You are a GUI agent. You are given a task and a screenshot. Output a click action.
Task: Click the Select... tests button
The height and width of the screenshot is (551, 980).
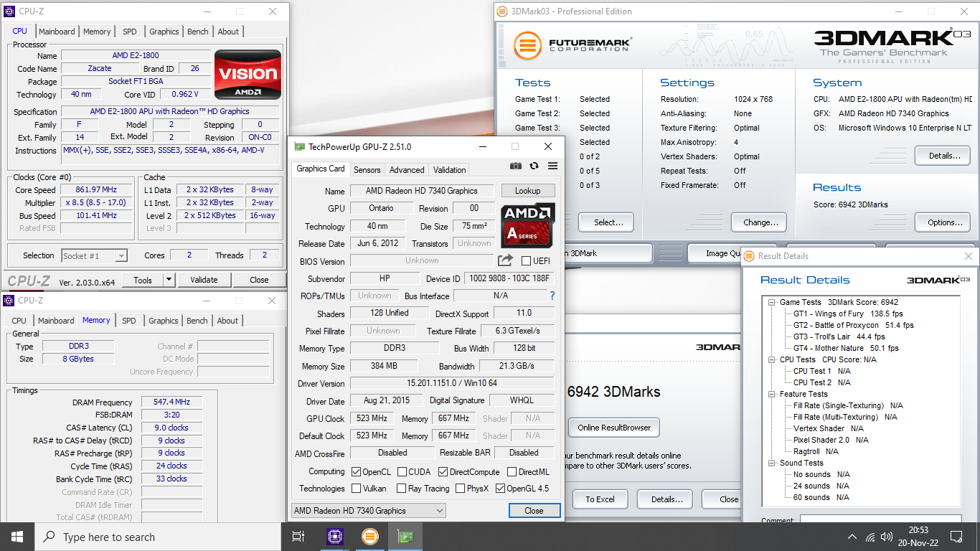click(606, 222)
